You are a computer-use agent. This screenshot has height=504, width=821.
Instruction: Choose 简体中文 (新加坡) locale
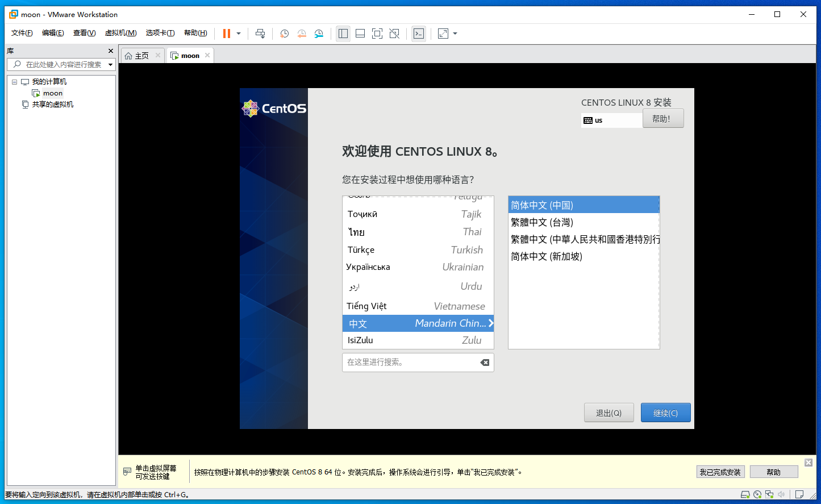coord(584,256)
